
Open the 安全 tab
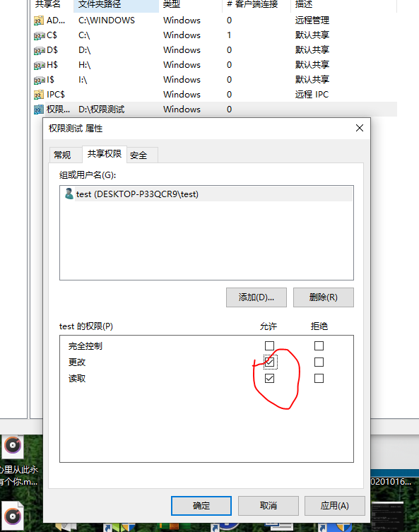click(138, 155)
